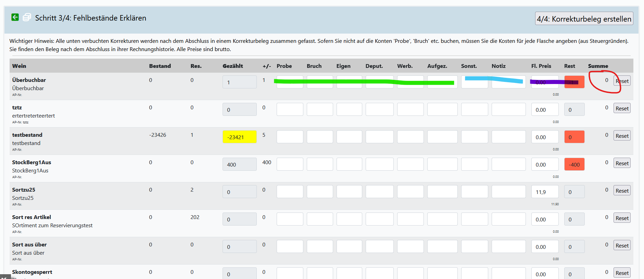Viewport: 644px width, 279px height.
Task: Click the Gezählt field of Überbuchbar row
Action: click(239, 82)
